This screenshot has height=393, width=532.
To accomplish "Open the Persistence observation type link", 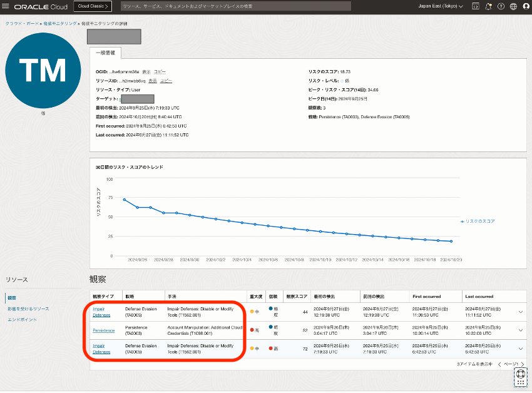I will 103,330.
